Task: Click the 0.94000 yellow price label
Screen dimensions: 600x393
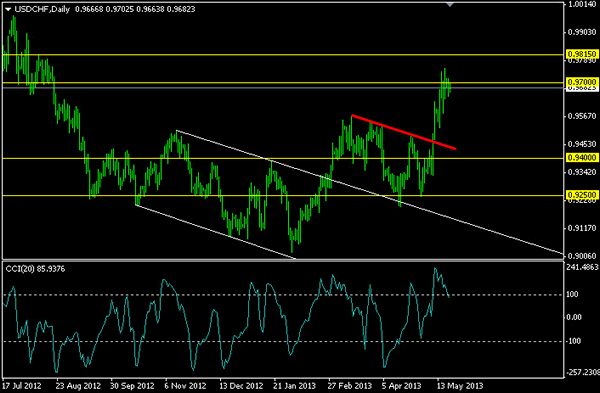Action: click(x=582, y=158)
